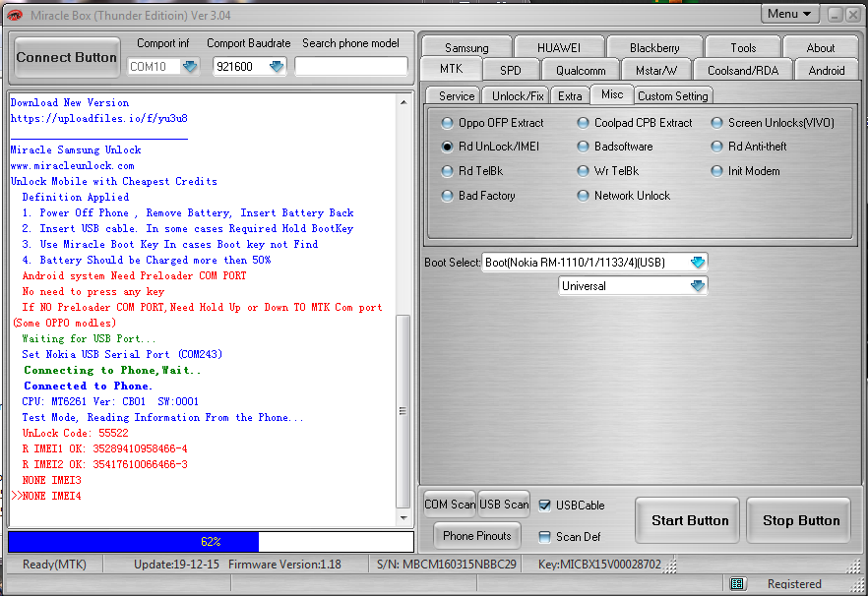
Task: Open the Menu dropdown in title bar
Action: pos(789,14)
